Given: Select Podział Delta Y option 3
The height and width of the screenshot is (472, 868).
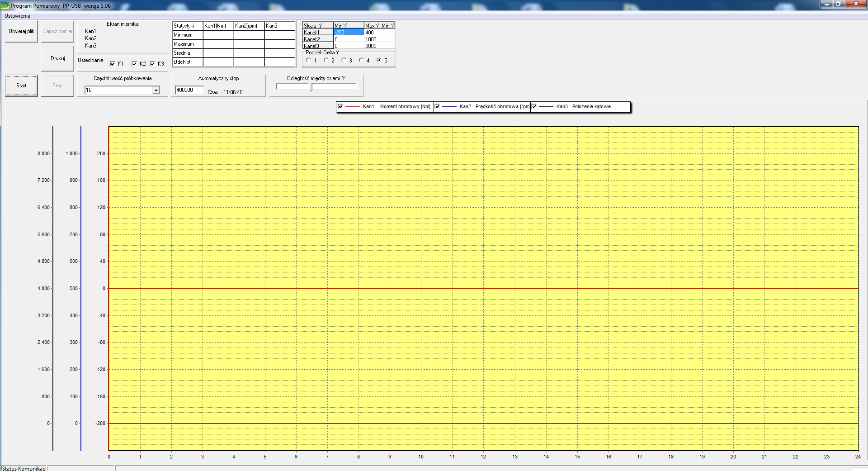Looking at the screenshot, I should pos(344,60).
